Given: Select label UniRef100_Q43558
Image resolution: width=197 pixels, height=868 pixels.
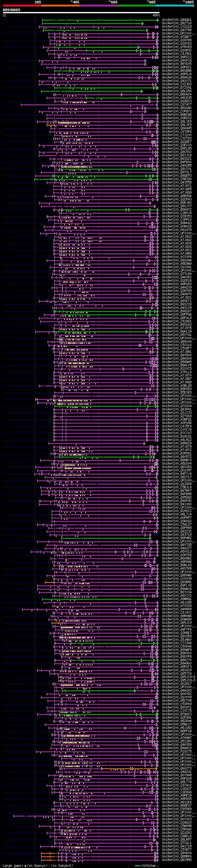Looking at the screenshot, I should pyautogui.click(x=176, y=183).
